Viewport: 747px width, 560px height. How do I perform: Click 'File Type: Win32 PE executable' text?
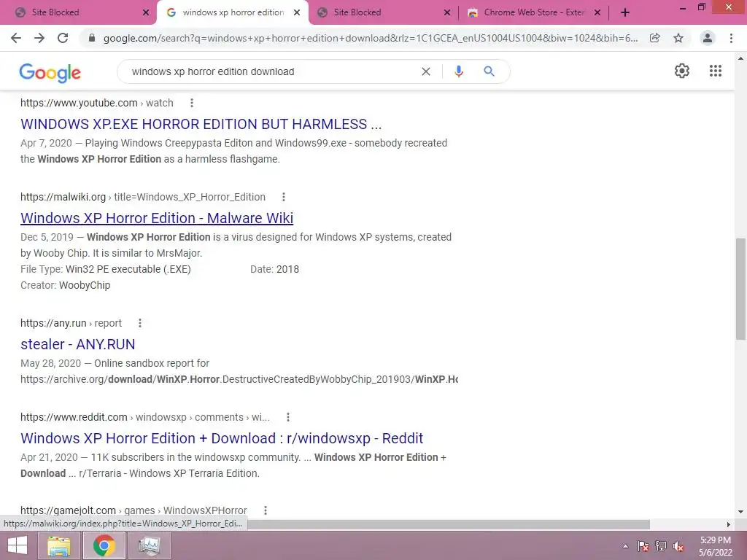coord(106,269)
